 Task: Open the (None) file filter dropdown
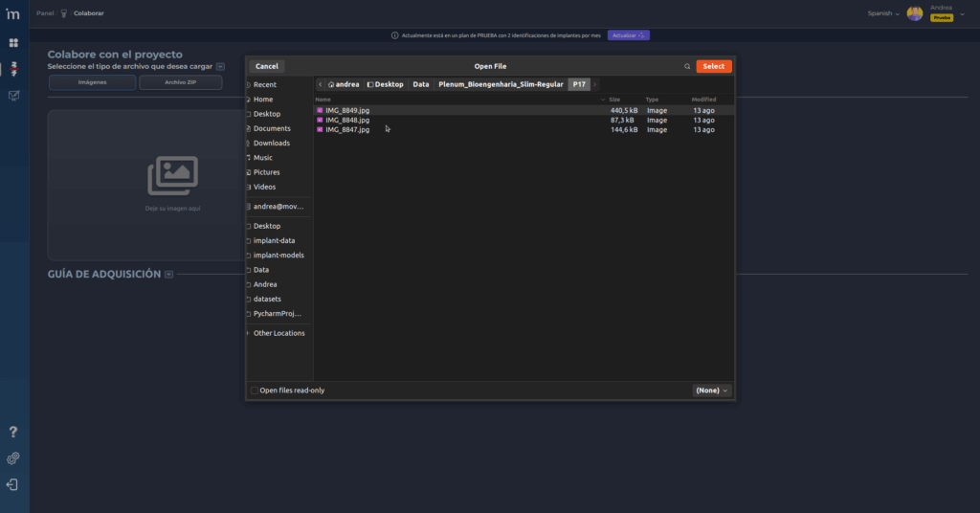pos(712,390)
